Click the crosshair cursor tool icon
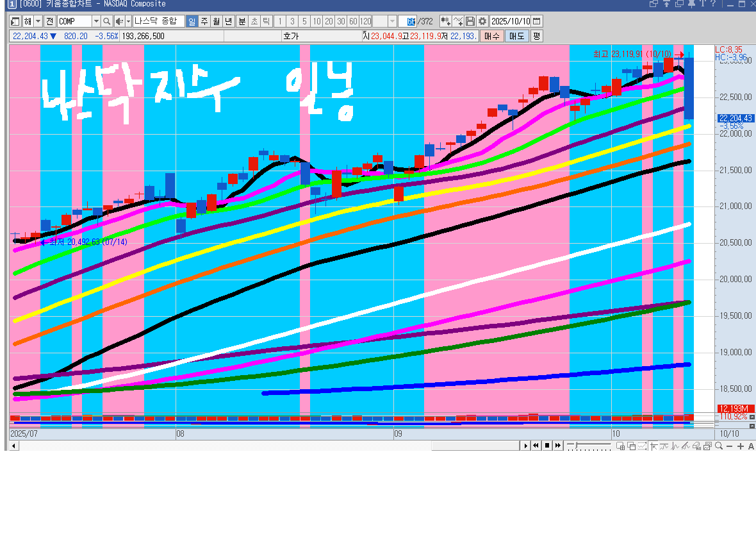 (x=653, y=446)
